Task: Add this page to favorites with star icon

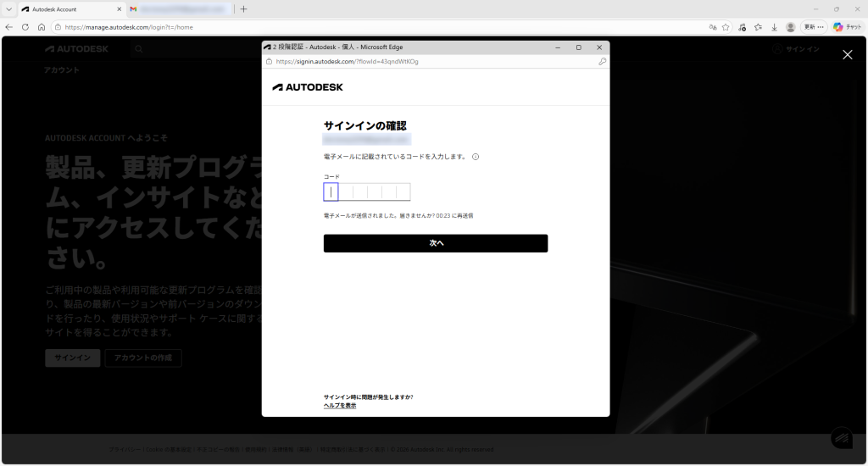Action: (x=726, y=27)
